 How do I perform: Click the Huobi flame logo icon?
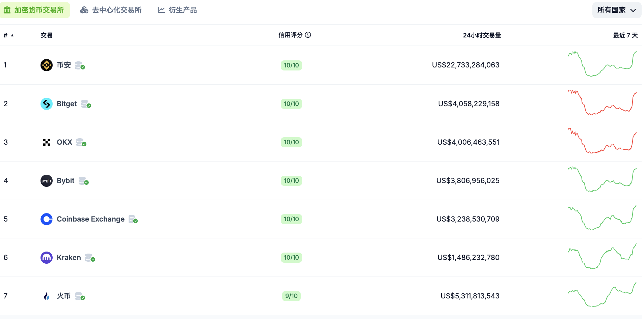(x=47, y=296)
